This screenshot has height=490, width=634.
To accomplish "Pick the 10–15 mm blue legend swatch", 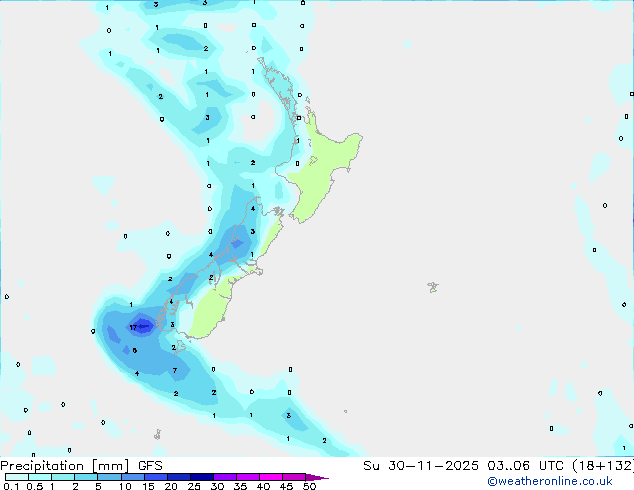I will pyautogui.click(x=132, y=477).
